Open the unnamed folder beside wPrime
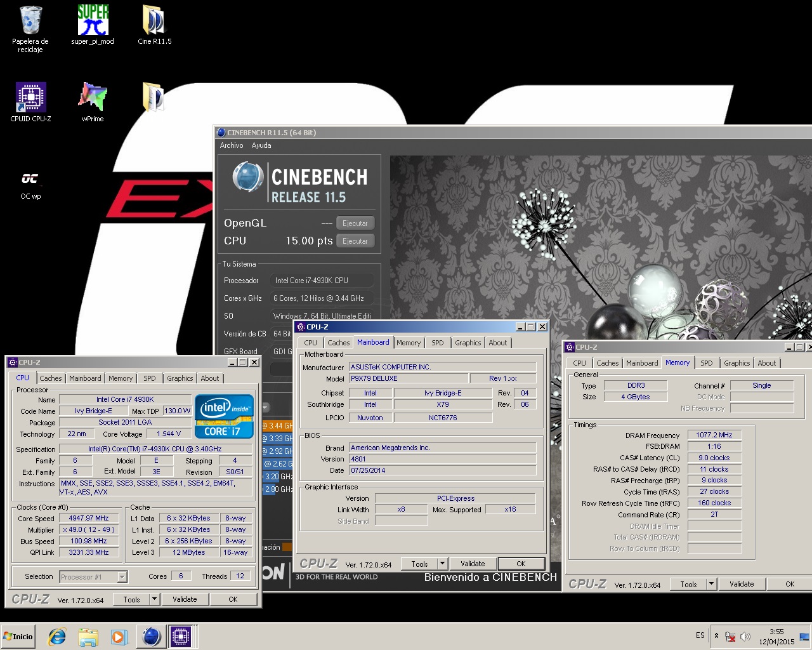 154,97
